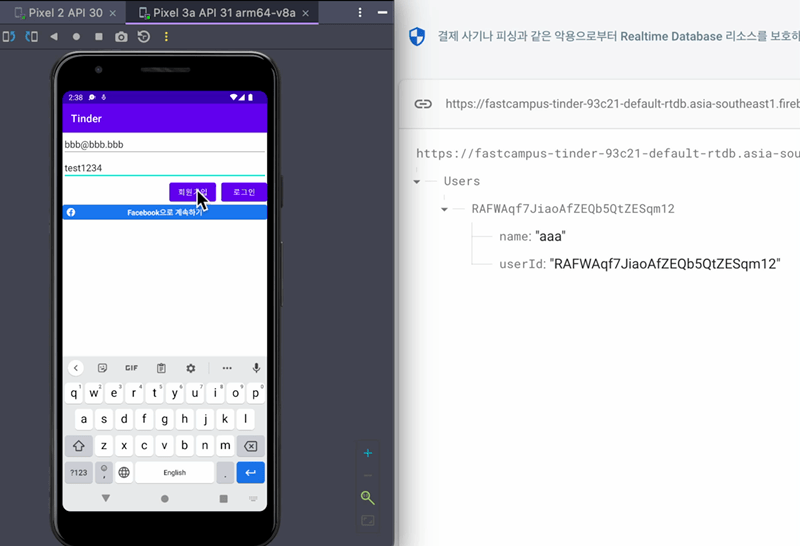This screenshot has width=800, height=546.
Task: Close the Pixel 2 API 30 tab
Action: tap(113, 13)
